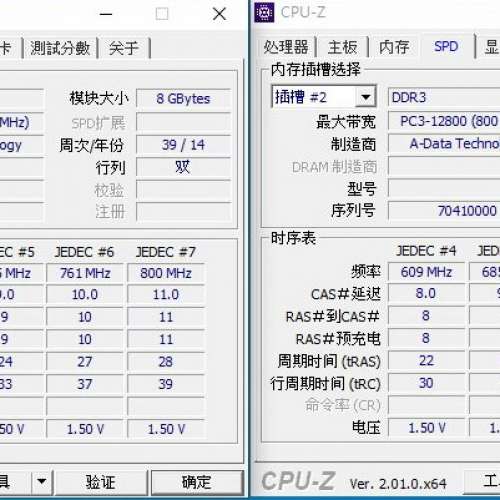
Task: Click the 1.50 V voltage cell under JEDEC #7
Action: coord(166,429)
